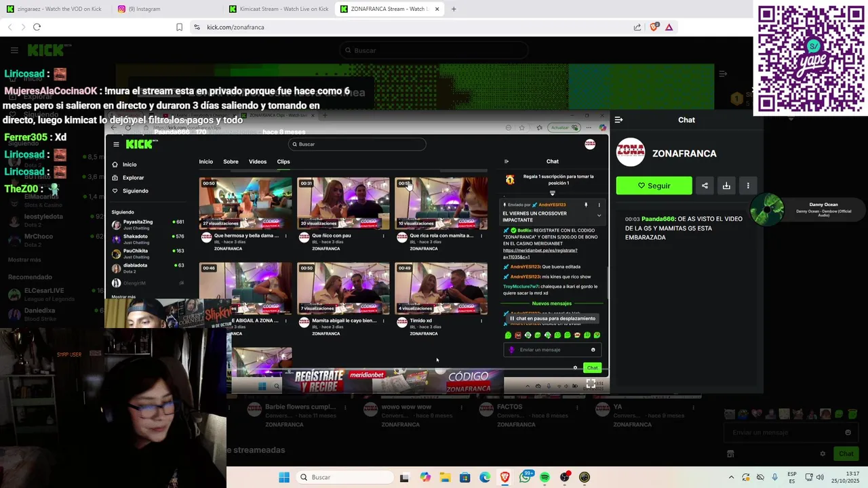Close the ZONAFRANCA Stream browser tab
This screenshot has height=488, width=868.
(437, 9)
